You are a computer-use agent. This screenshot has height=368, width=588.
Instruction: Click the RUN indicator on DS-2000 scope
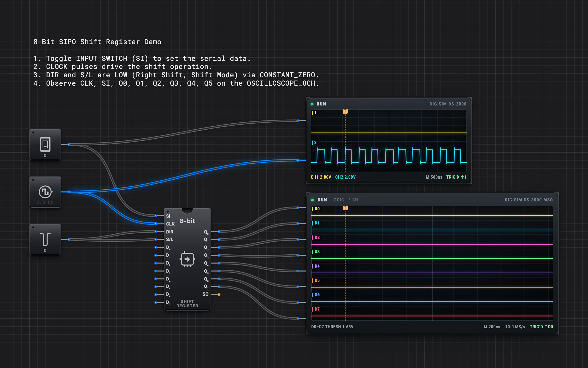point(319,104)
